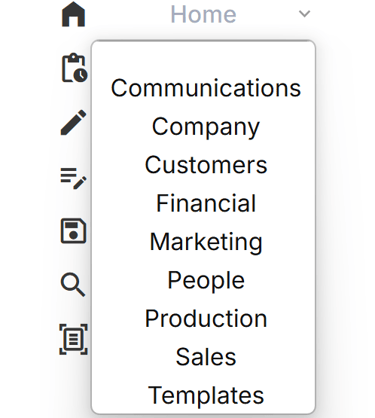375x418 pixels.
Task: Select the pencil edit icon
Action: point(73,122)
